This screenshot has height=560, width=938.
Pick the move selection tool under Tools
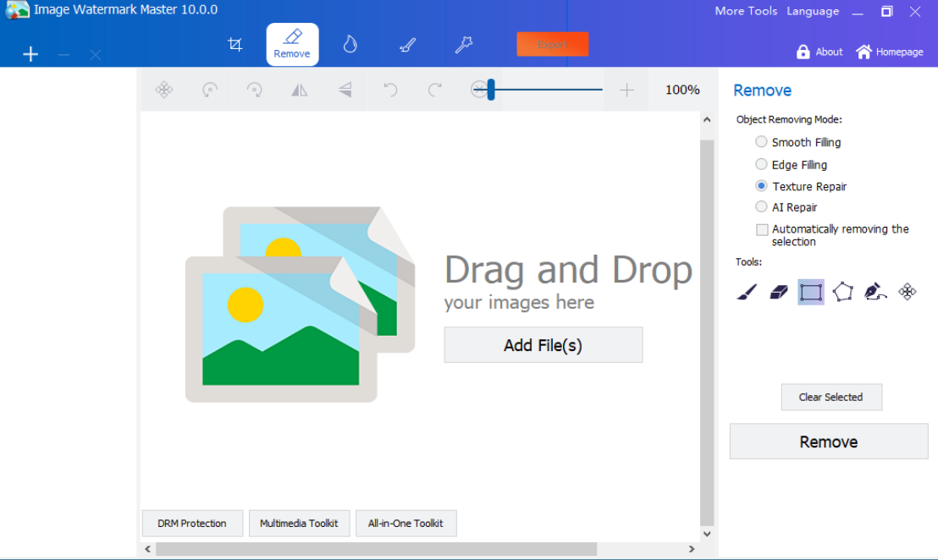(x=907, y=292)
